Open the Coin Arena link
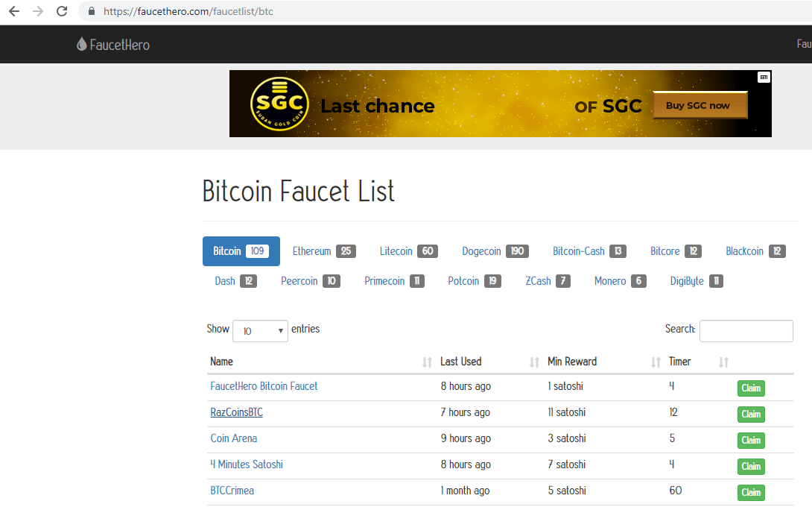This screenshot has width=812, height=507. [x=234, y=438]
